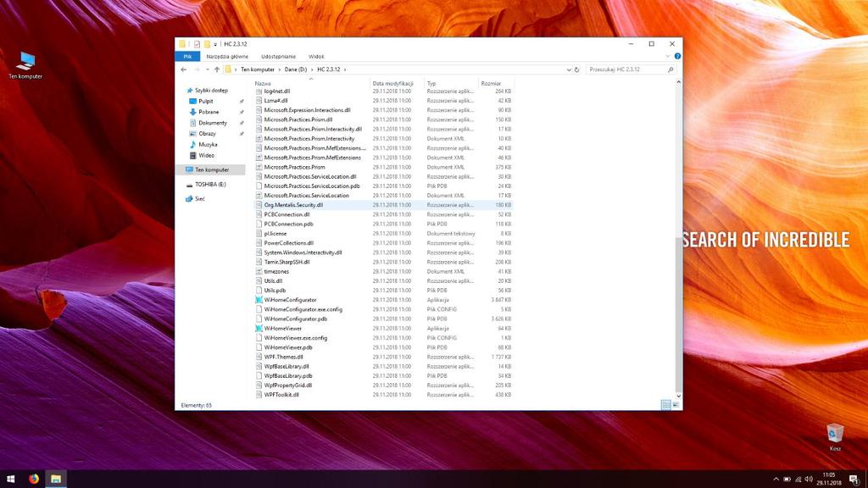Select the file WPFToolkit.dll
The height and width of the screenshot is (488, 868).
tap(281, 395)
